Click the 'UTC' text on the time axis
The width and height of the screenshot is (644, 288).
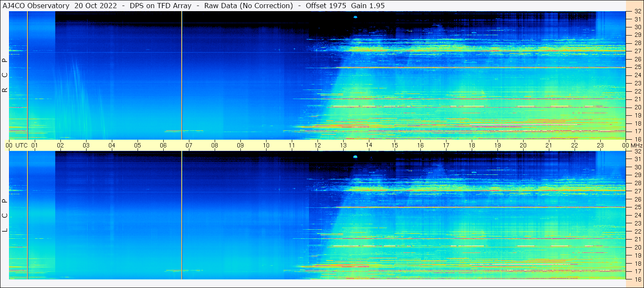21,145
